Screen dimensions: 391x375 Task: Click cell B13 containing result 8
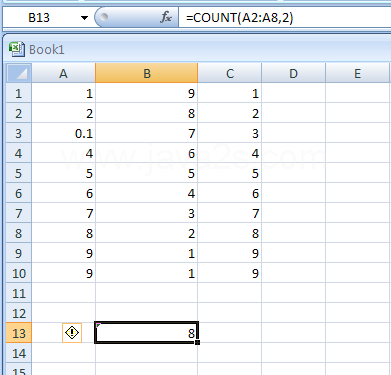click(x=147, y=333)
